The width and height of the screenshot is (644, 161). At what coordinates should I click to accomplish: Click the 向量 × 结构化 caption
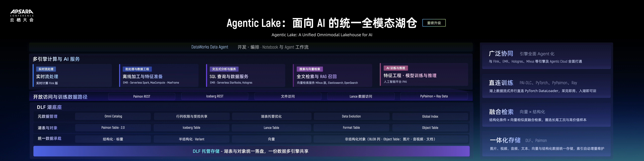[x=532, y=112]
